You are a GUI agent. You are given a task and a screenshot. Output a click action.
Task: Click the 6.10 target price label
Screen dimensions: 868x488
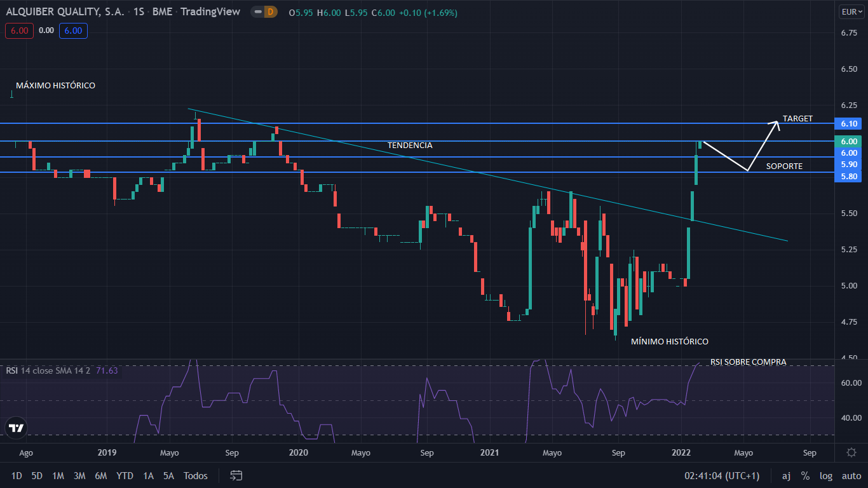[x=849, y=123]
